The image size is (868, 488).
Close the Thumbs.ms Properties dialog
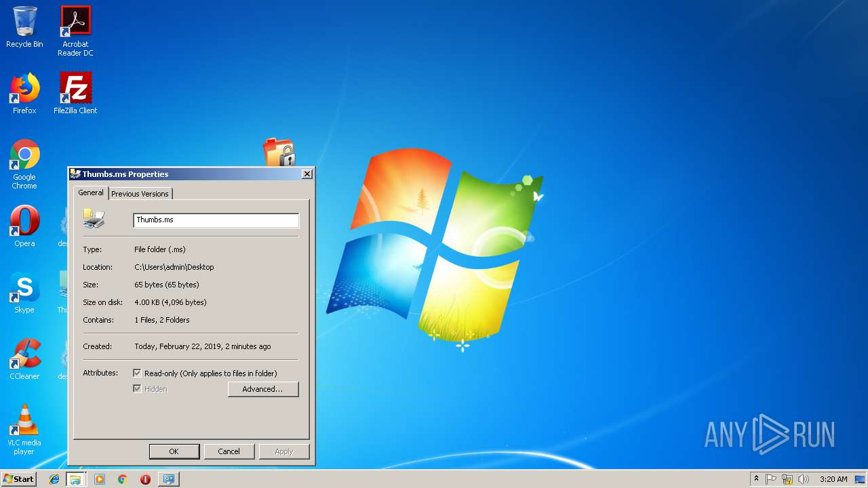point(307,174)
